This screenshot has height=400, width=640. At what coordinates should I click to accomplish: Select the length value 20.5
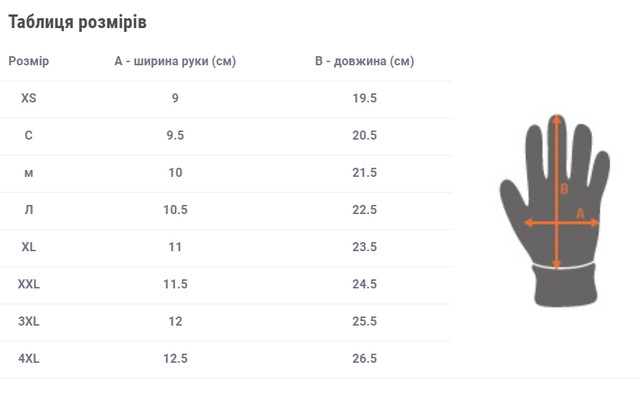point(364,135)
